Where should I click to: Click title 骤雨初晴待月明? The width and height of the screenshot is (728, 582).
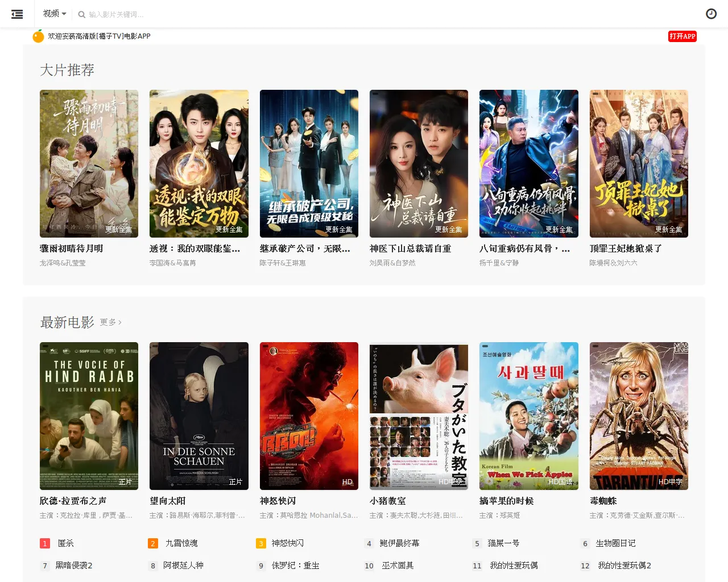coord(72,249)
